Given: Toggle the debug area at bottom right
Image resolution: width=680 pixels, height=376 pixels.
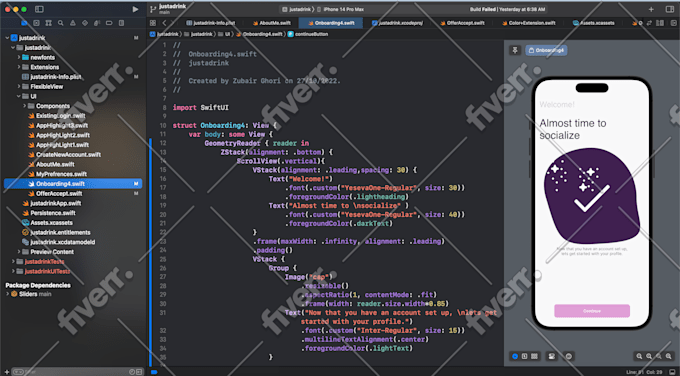Looking at the screenshot, I should [x=672, y=372].
